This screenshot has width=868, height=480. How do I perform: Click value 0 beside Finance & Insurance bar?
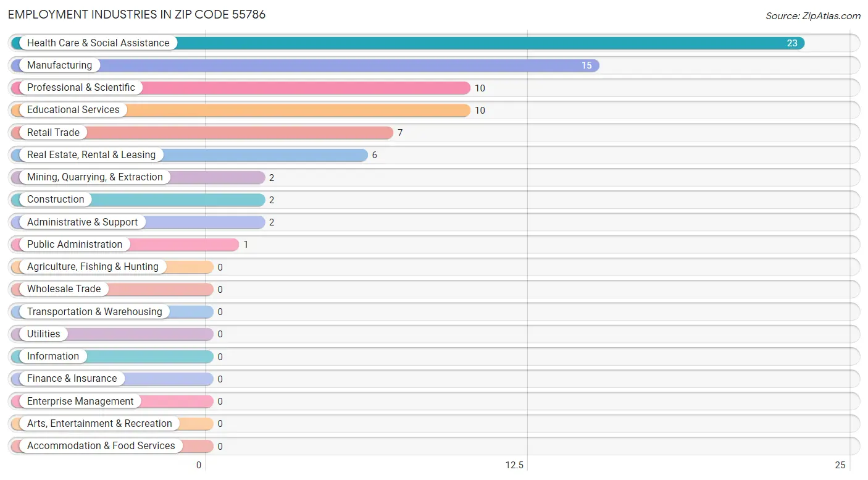pos(220,379)
